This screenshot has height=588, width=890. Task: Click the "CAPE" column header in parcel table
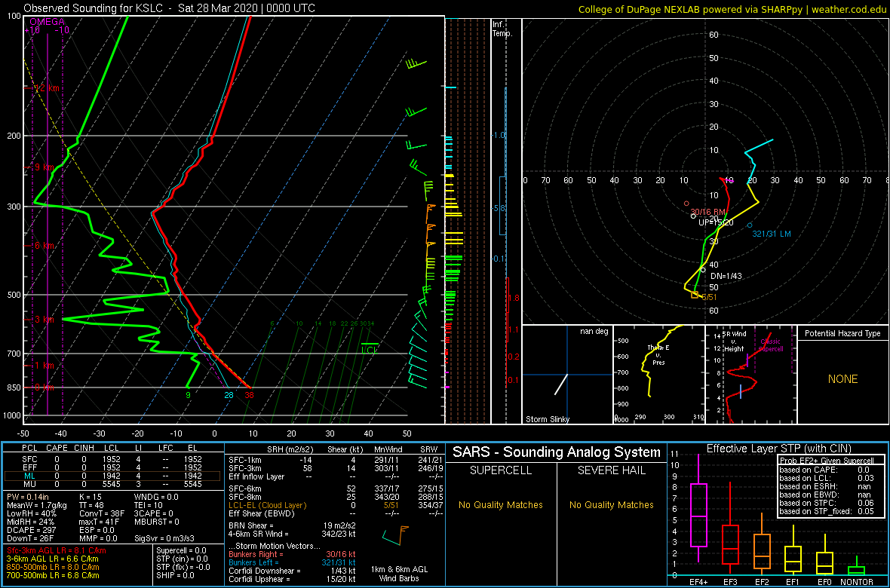[x=57, y=449]
